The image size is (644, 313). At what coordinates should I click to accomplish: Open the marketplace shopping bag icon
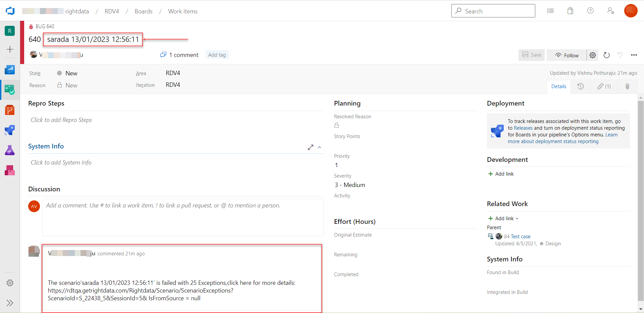click(x=570, y=11)
